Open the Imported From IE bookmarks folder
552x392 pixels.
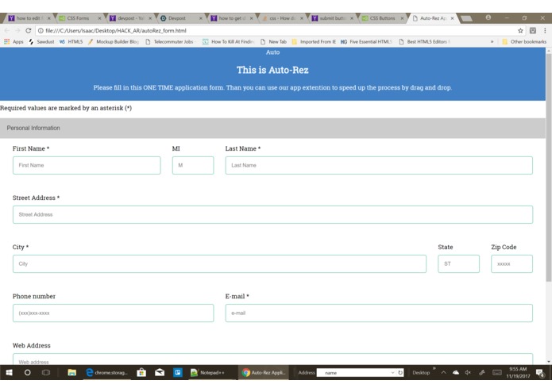coord(314,41)
